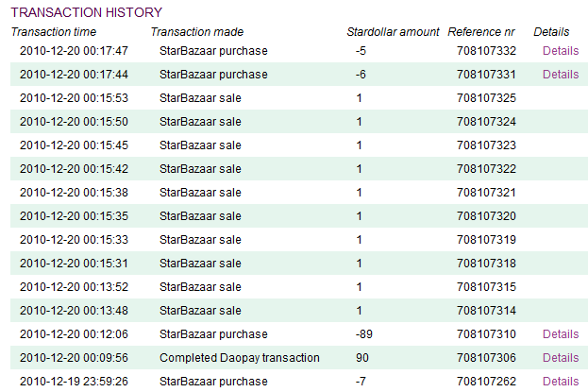Select reference number 708107325
The height and width of the screenshot is (392, 588).
pyautogui.click(x=486, y=98)
